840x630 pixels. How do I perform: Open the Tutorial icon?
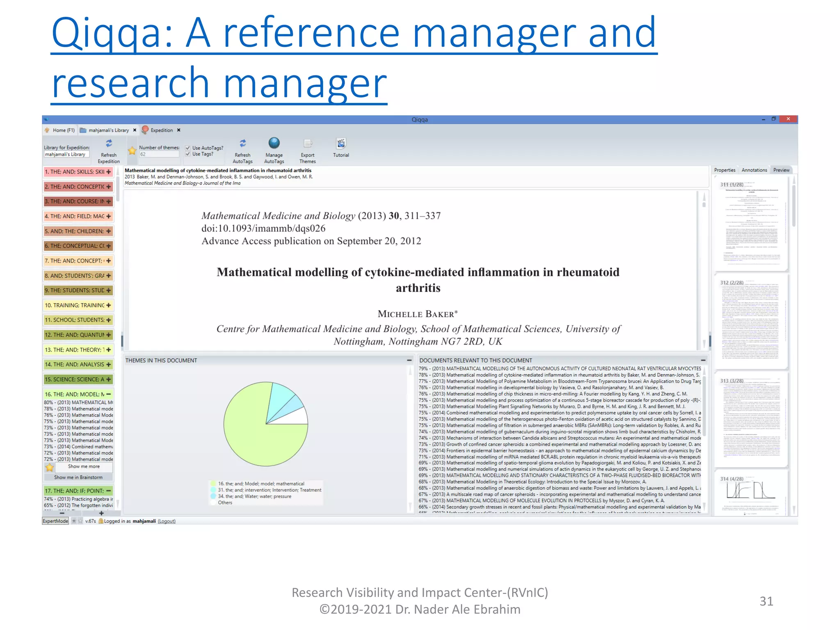(x=341, y=143)
